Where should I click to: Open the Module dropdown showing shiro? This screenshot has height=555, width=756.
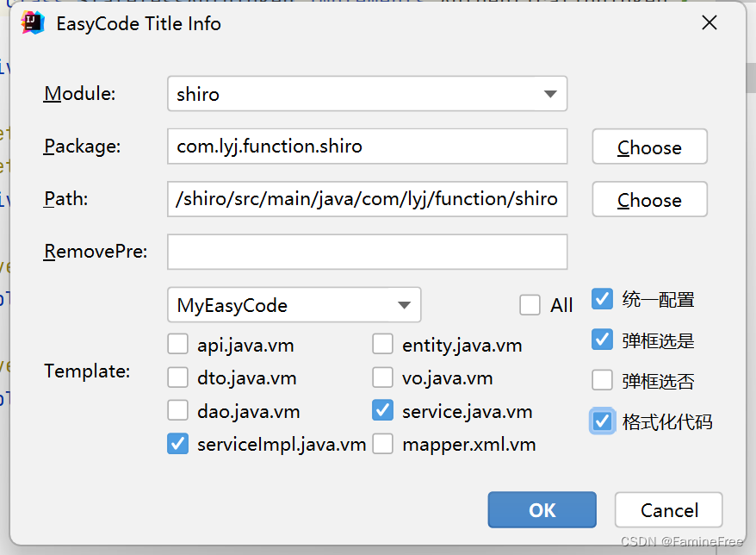coord(368,94)
